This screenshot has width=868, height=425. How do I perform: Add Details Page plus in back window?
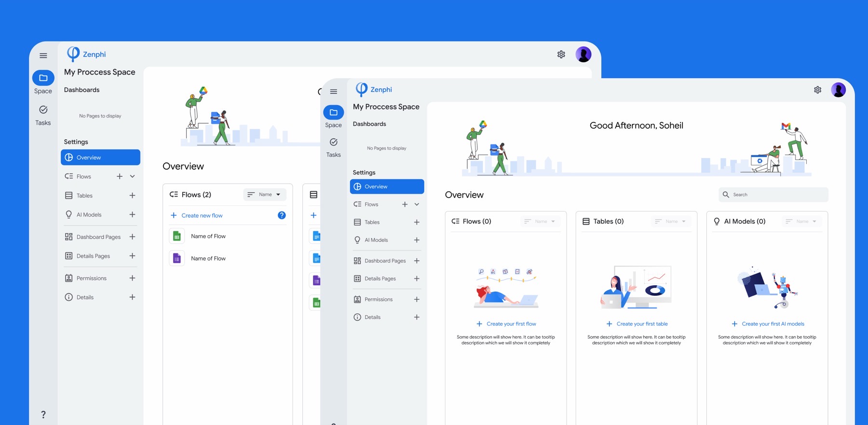click(x=132, y=256)
